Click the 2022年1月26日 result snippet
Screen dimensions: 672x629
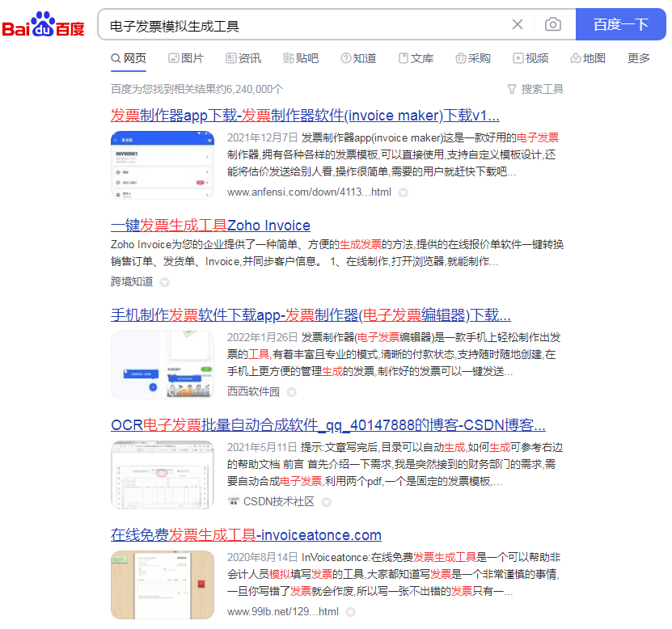tap(394, 354)
